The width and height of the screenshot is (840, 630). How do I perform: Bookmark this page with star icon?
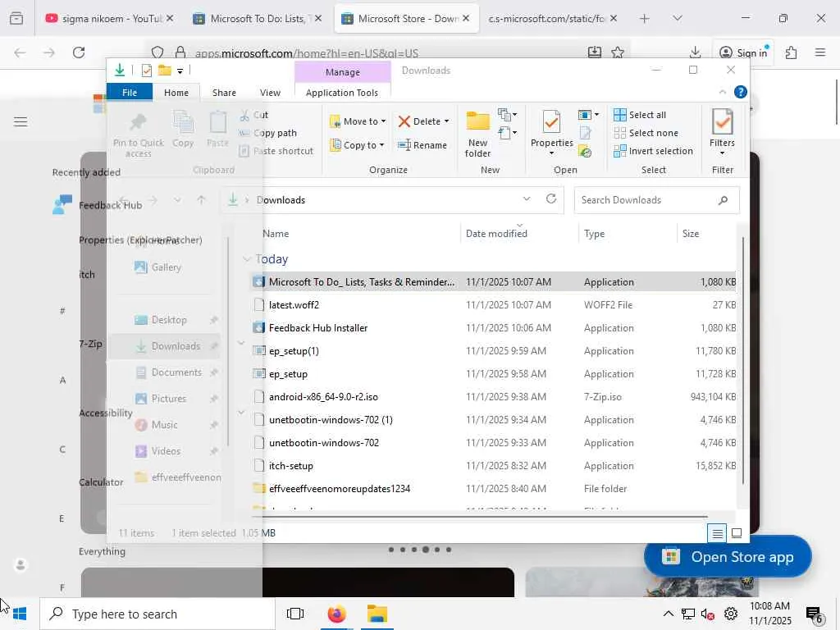tap(618, 52)
